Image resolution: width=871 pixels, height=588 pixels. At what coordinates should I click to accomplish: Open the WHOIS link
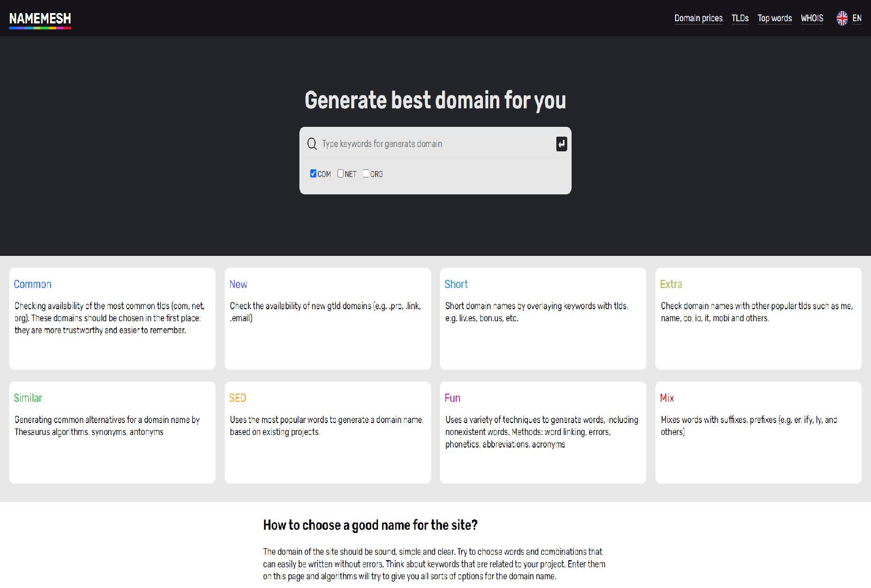(812, 19)
